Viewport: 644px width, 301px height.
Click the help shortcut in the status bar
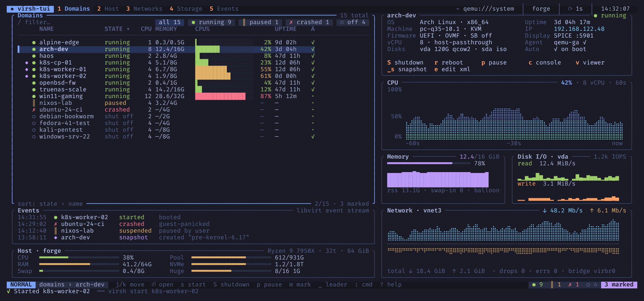(x=391, y=284)
